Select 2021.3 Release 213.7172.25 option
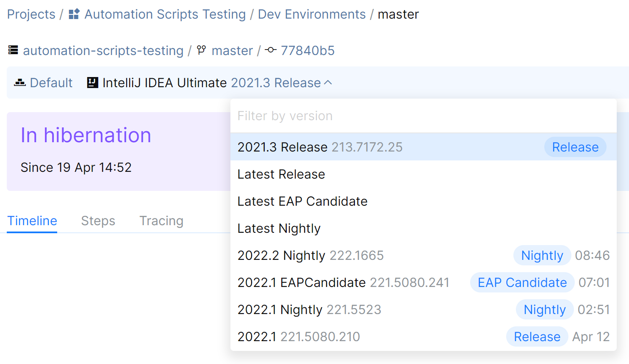Viewport: 629px width, 364px height. [x=424, y=147]
